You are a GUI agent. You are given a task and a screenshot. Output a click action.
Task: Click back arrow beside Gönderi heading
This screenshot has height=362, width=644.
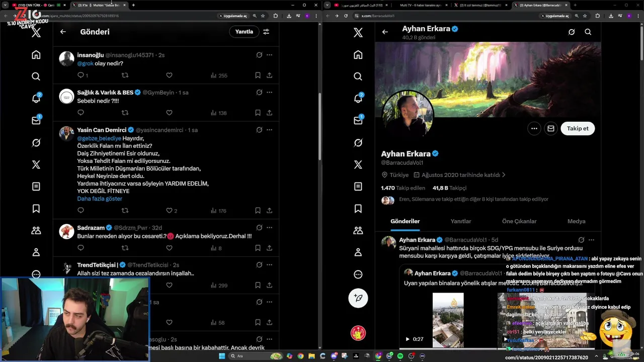tap(63, 32)
